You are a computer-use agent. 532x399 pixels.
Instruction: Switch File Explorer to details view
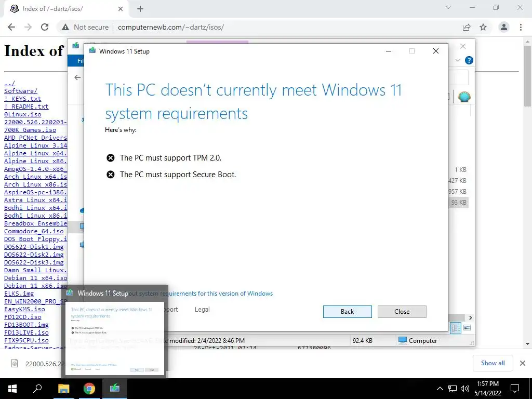point(456,328)
